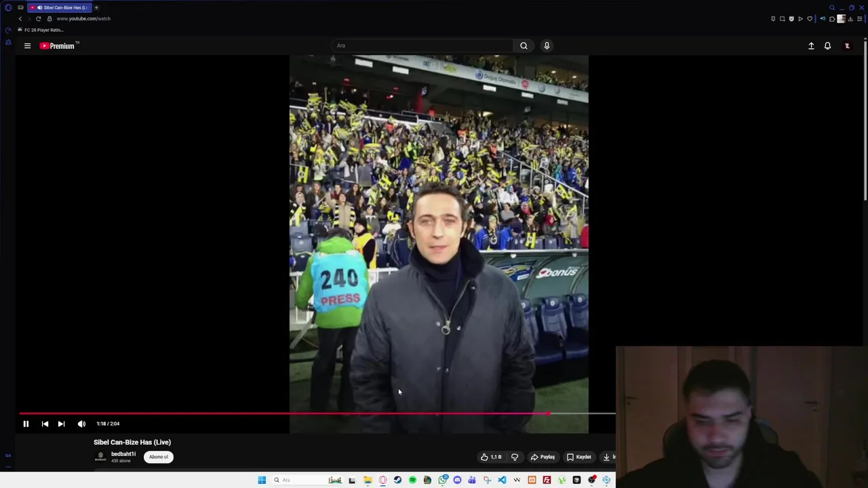Viewport: 868px width, 488px height.
Task: Open Spotify from taskbar
Action: pyautogui.click(x=412, y=480)
